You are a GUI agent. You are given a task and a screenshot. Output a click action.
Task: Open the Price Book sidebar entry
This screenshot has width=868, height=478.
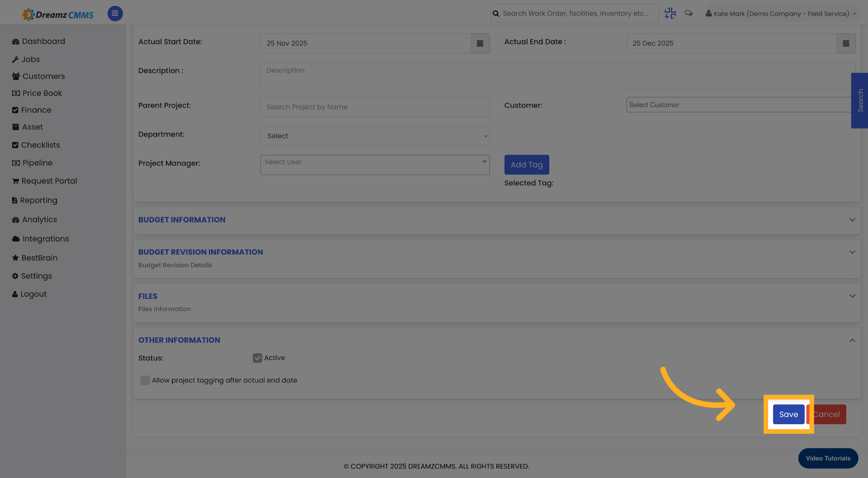coord(37,93)
